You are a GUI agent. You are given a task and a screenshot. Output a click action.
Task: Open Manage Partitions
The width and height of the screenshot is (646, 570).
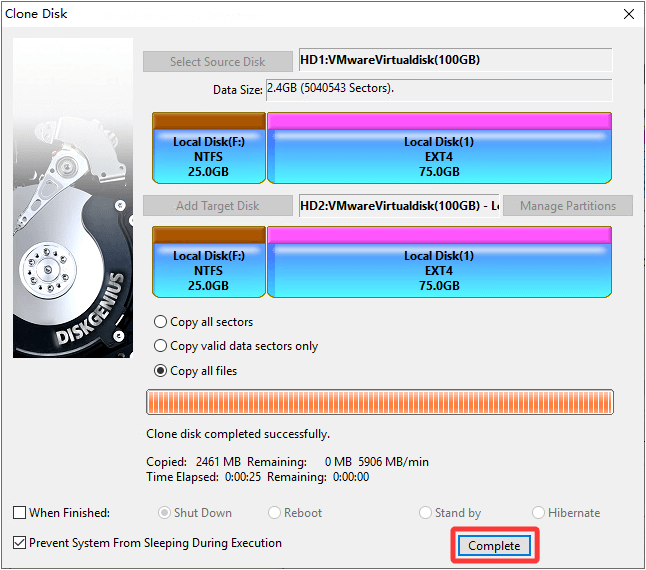pyautogui.click(x=567, y=206)
